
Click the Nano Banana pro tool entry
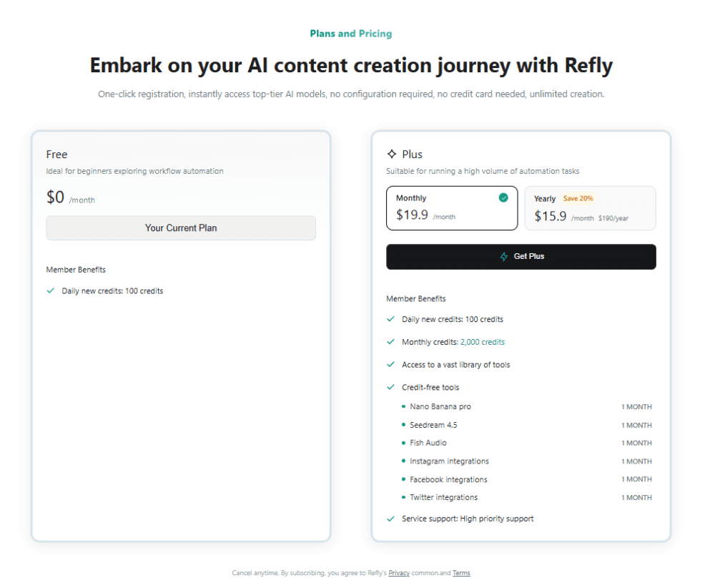point(440,407)
